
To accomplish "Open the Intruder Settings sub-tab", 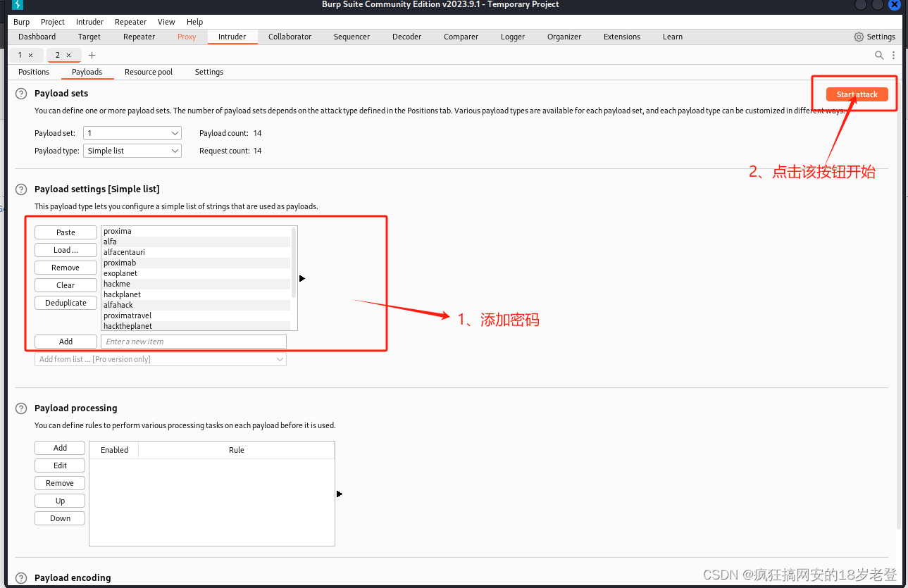I will (x=209, y=72).
